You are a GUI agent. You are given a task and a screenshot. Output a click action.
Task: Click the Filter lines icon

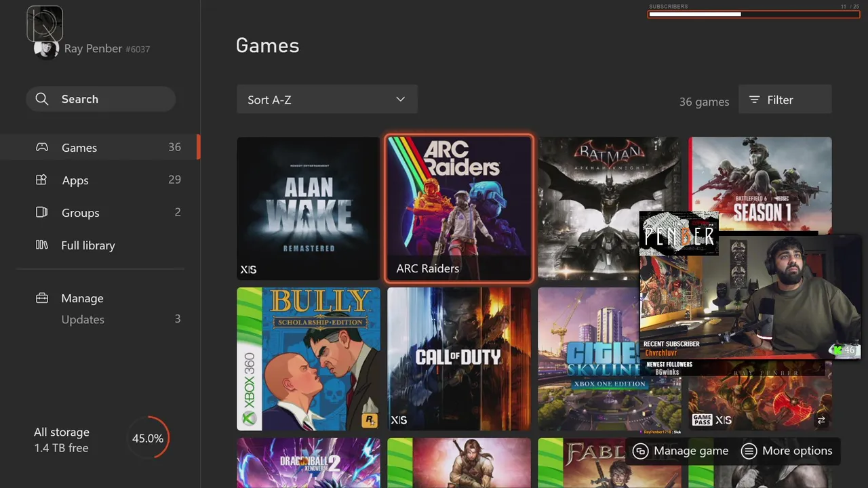[x=754, y=100]
